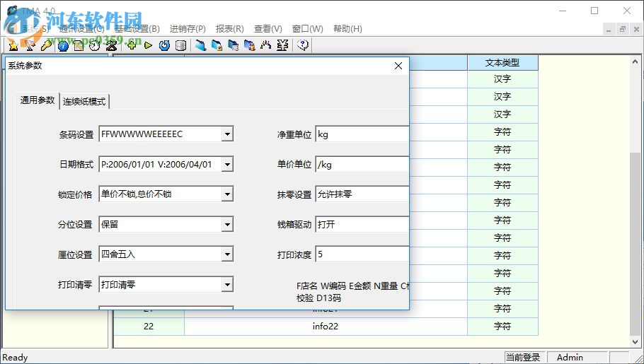Open the 窗口(W) menu
Viewport: 644px width, 364px height.
point(308,29)
